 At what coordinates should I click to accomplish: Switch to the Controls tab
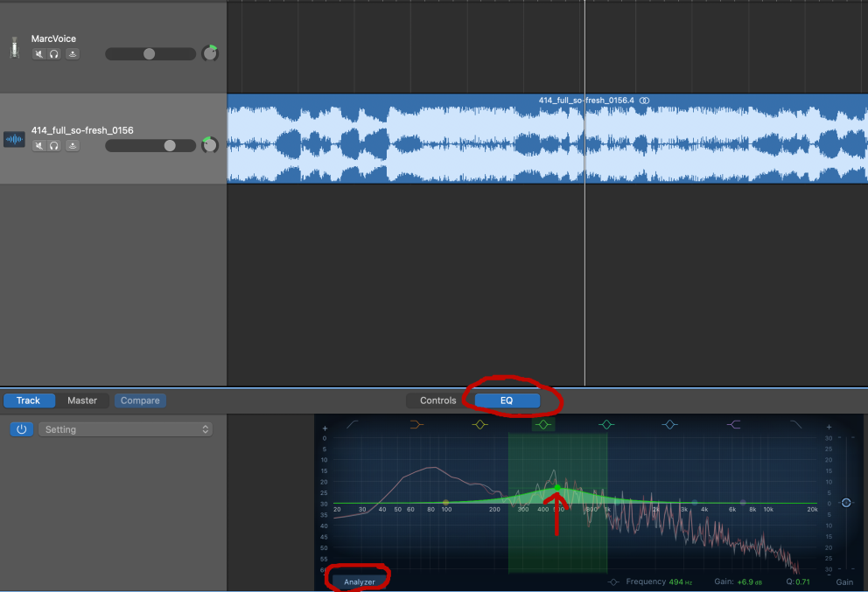pos(437,400)
